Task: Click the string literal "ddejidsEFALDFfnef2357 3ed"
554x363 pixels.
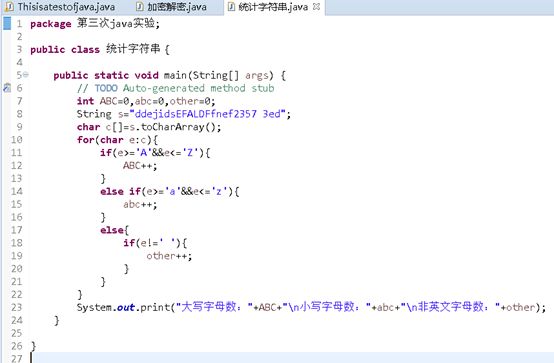Action: 207,114
